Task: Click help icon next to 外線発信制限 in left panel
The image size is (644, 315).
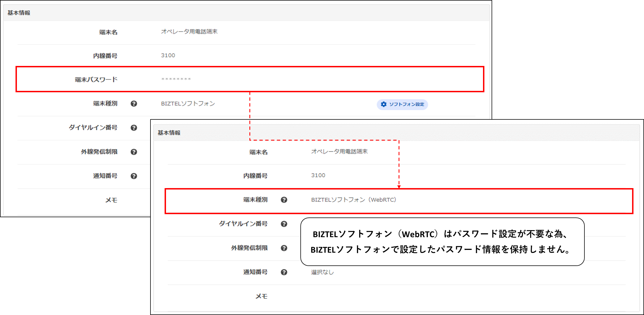Action: tap(134, 152)
